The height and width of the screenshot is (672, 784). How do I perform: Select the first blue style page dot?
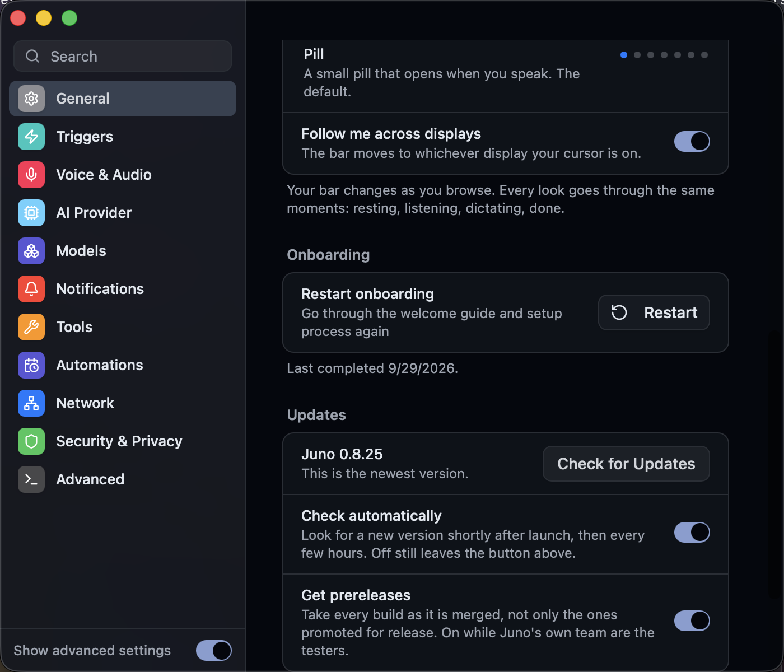click(x=624, y=55)
